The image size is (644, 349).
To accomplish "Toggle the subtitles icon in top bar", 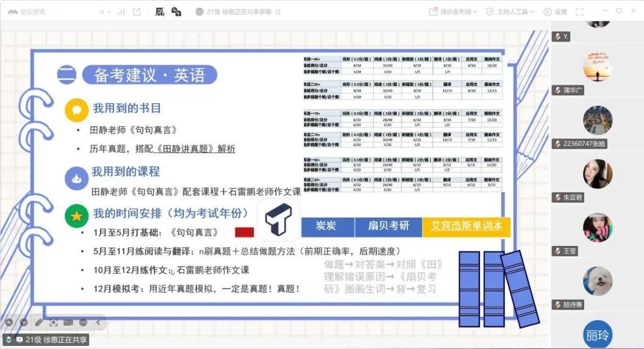I will [x=160, y=12].
